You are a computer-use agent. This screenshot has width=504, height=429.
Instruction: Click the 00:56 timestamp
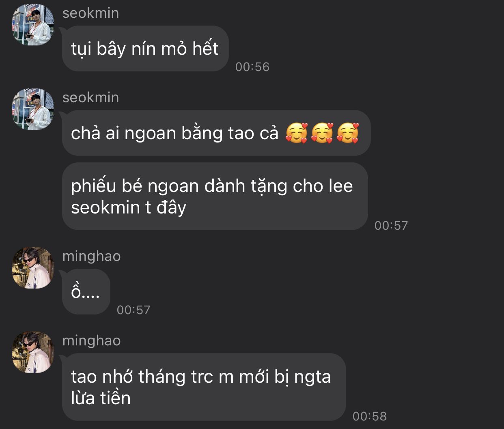tap(252, 67)
